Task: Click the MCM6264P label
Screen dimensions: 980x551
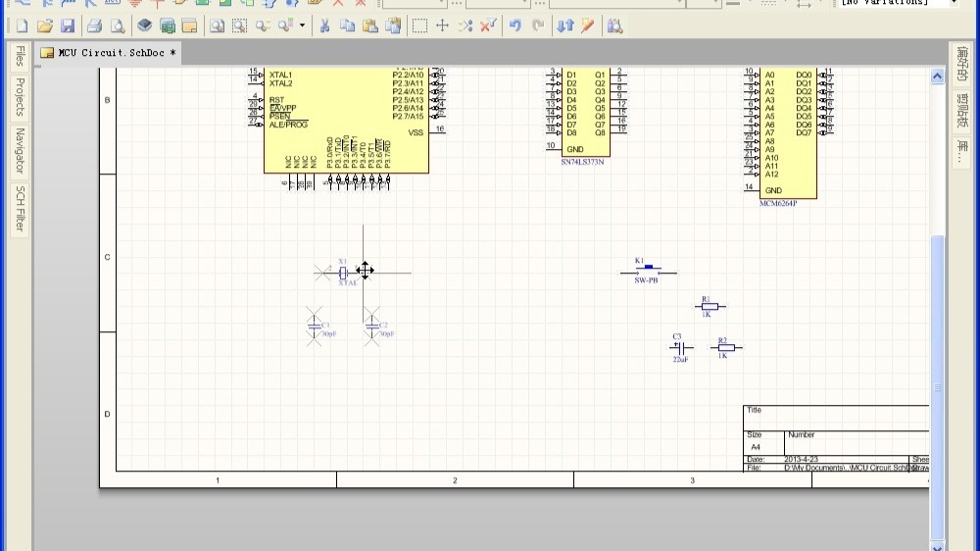Action: coord(778,203)
